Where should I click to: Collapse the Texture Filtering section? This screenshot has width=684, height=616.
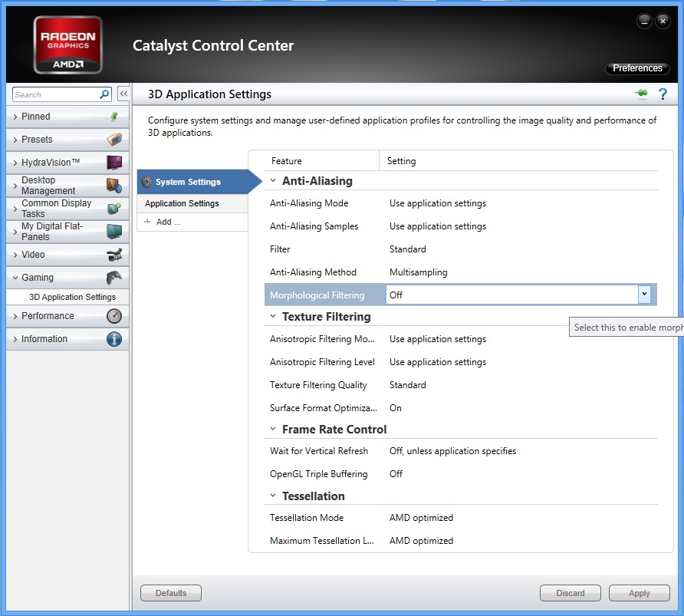tap(273, 316)
